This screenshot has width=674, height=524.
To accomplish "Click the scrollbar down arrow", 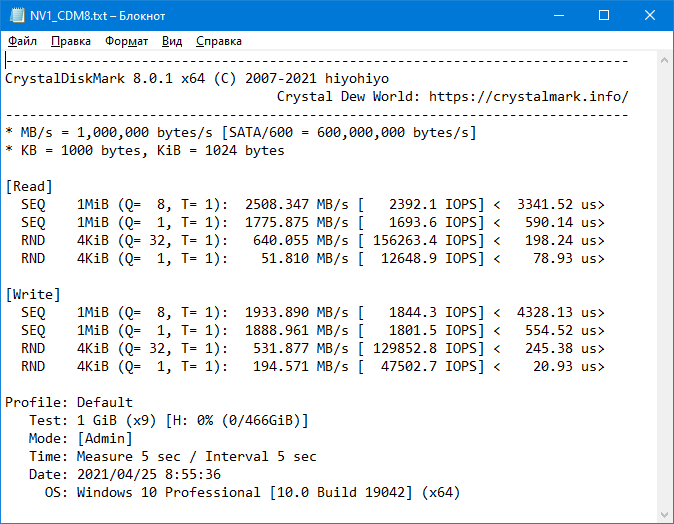I will click(665, 514).
